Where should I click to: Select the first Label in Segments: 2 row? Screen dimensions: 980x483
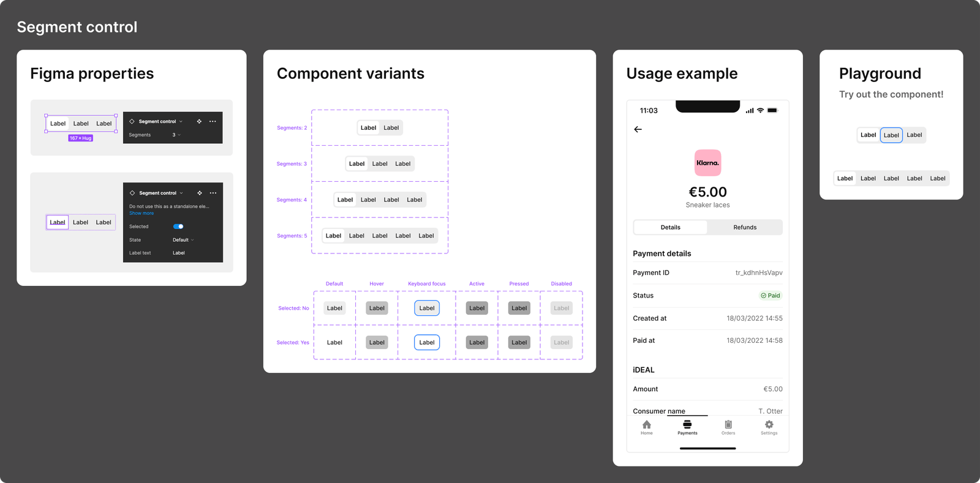(369, 128)
